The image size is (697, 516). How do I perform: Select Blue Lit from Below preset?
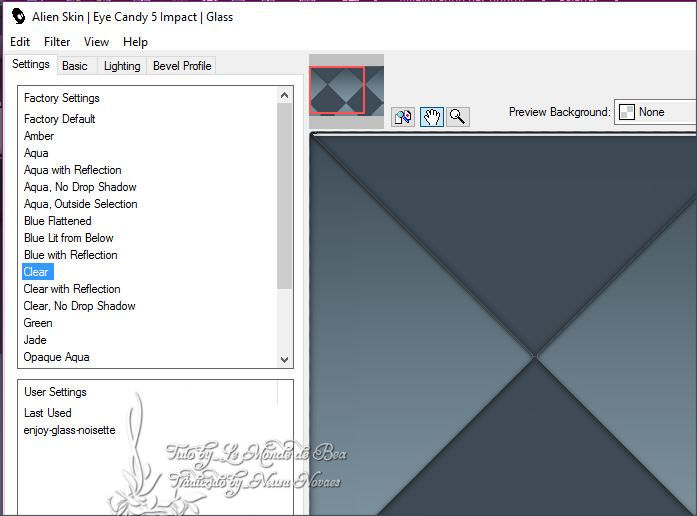coord(68,238)
